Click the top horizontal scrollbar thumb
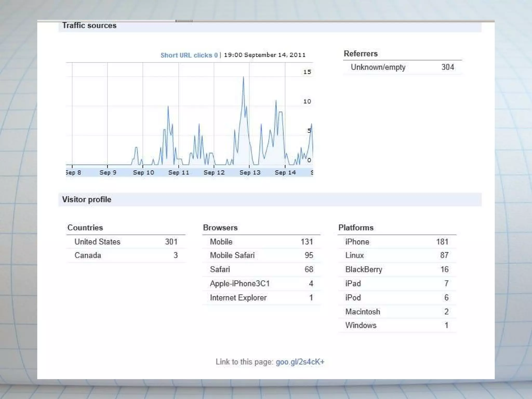 (184, 21)
